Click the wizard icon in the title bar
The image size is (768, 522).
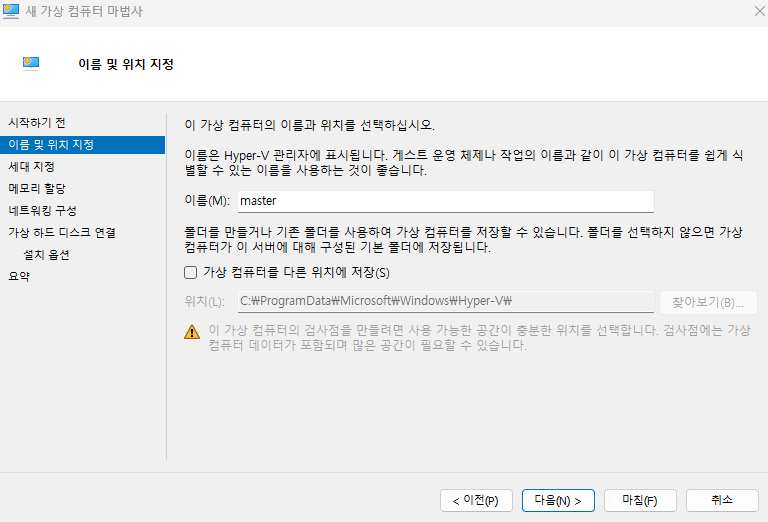(x=11, y=11)
